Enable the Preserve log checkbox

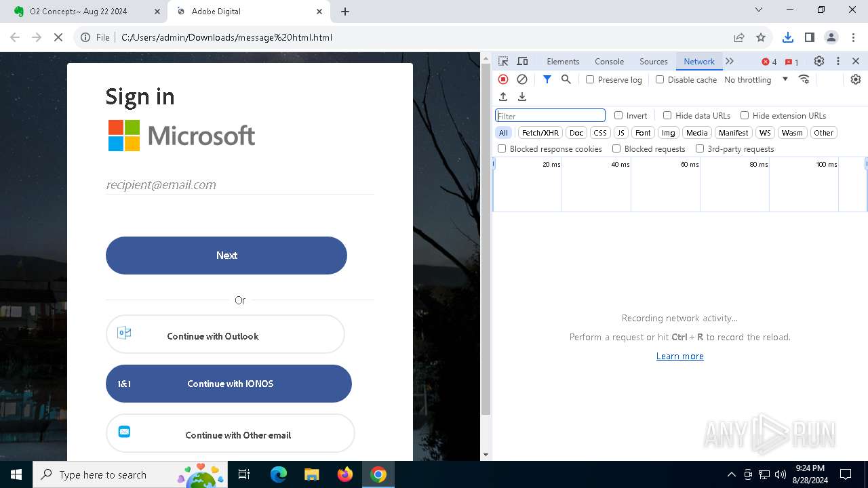tap(590, 79)
